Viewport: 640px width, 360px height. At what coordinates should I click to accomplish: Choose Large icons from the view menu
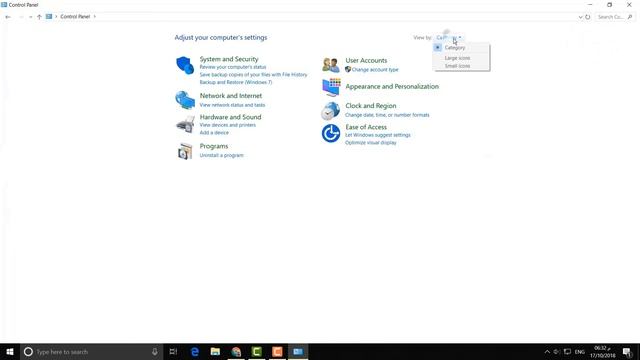point(457,58)
